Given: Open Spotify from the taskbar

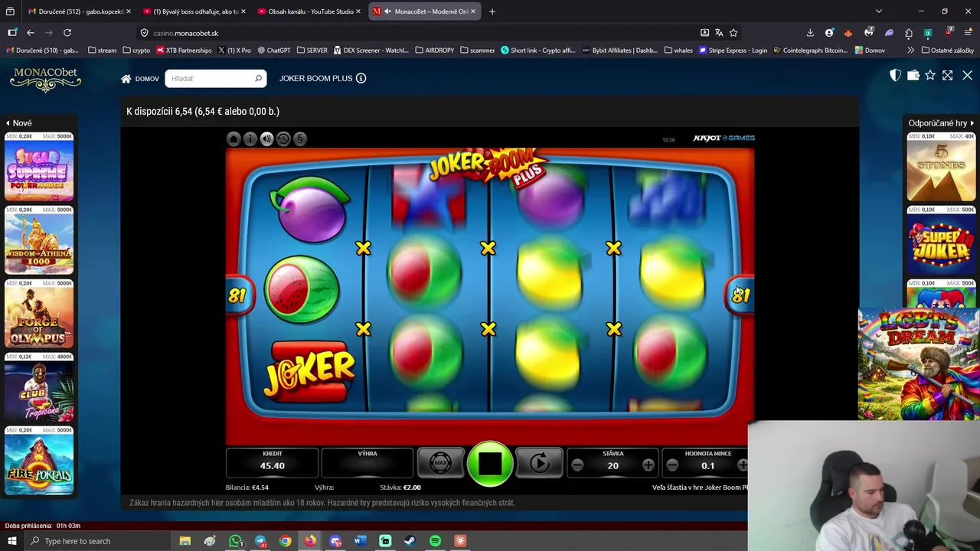Looking at the screenshot, I should tap(435, 541).
